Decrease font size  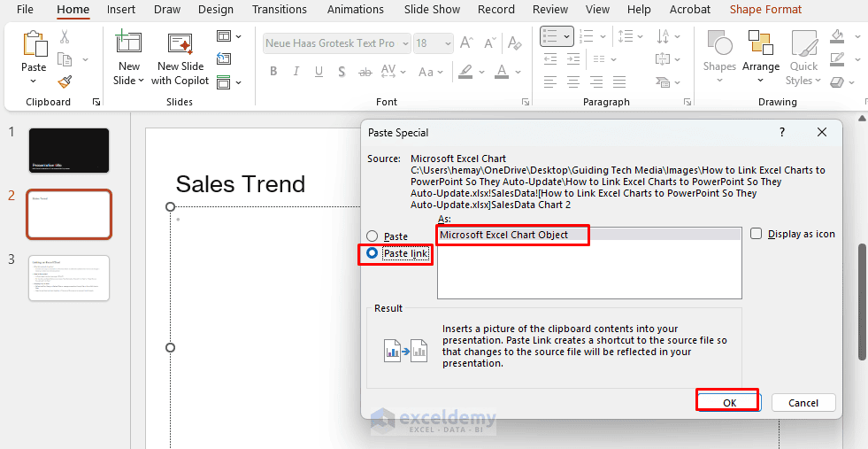tap(490, 43)
